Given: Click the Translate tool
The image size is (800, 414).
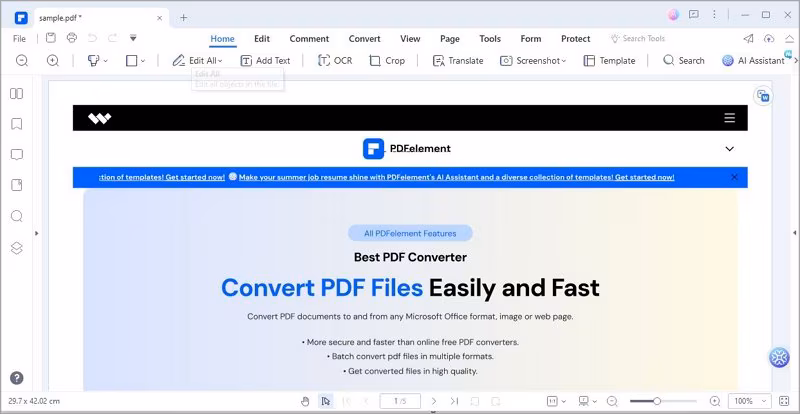Looking at the screenshot, I should pyautogui.click(x=458, y=60).
